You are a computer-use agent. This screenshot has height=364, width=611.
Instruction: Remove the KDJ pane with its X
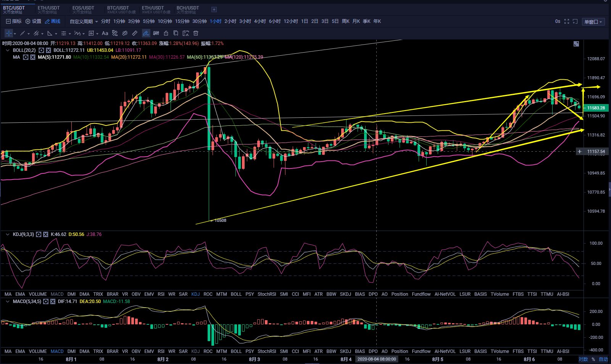(x=46, y=234)
